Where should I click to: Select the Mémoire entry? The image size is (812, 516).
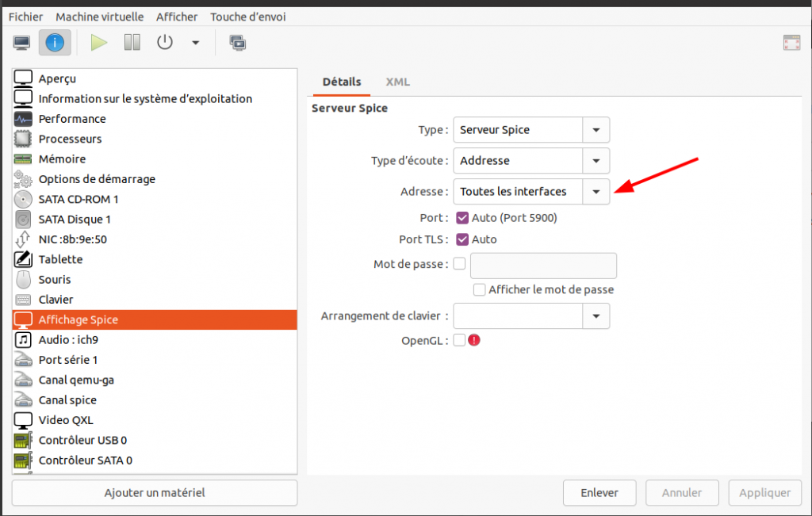click(155, 159)
